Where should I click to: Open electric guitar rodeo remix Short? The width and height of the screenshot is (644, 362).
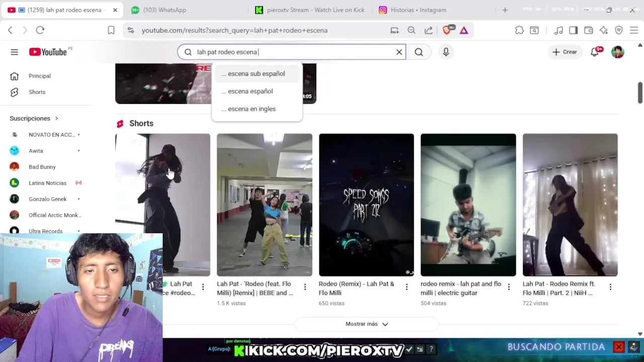click(468, 205)
